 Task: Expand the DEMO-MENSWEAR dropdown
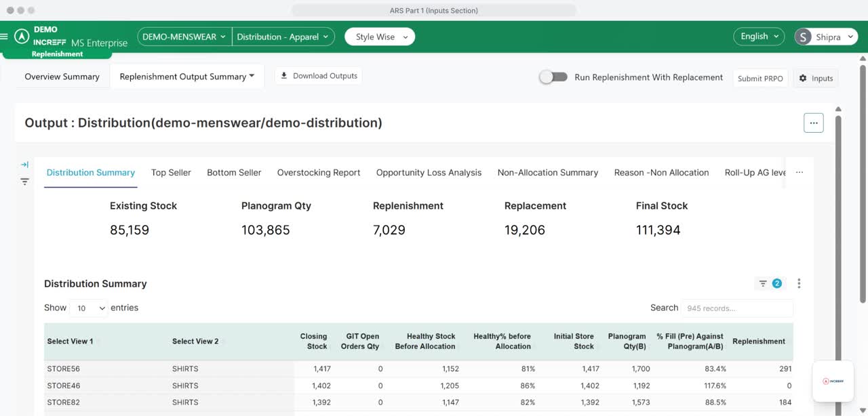pos(184,37)
